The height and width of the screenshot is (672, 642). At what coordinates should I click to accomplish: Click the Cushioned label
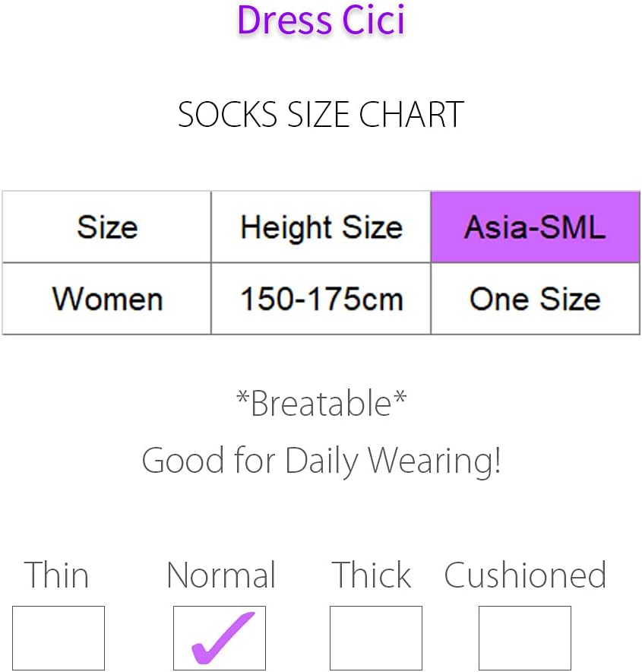(525, 575)
